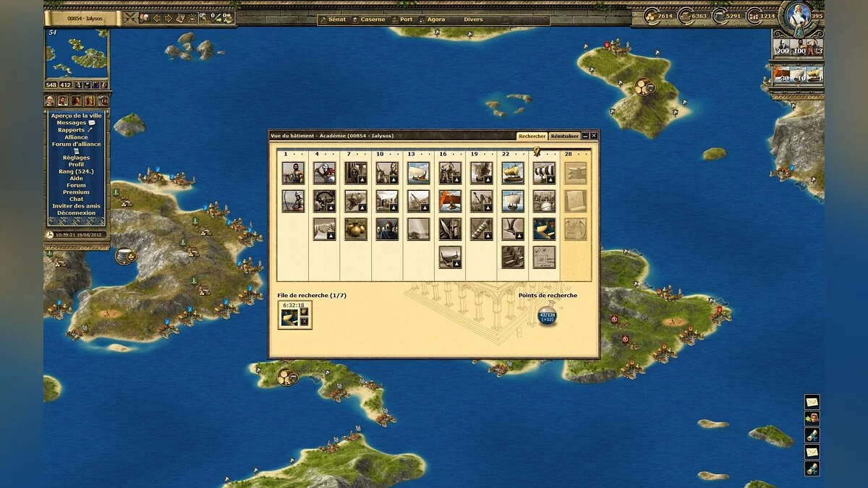Open Aperçu de la ville link

(76, 116)
